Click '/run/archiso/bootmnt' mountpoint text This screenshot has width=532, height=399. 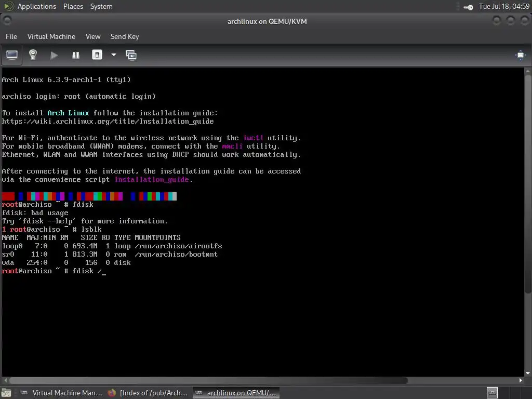pyautogui.click(x=176, y=255)
